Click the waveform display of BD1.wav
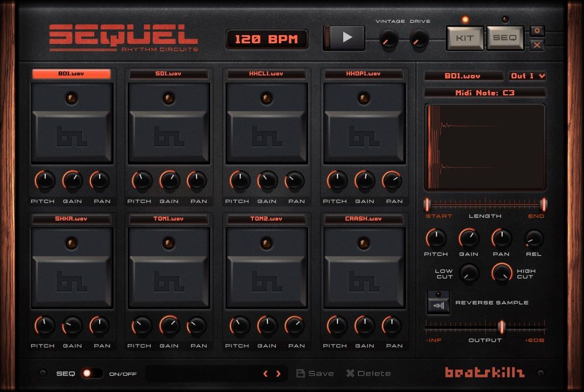 485,147
